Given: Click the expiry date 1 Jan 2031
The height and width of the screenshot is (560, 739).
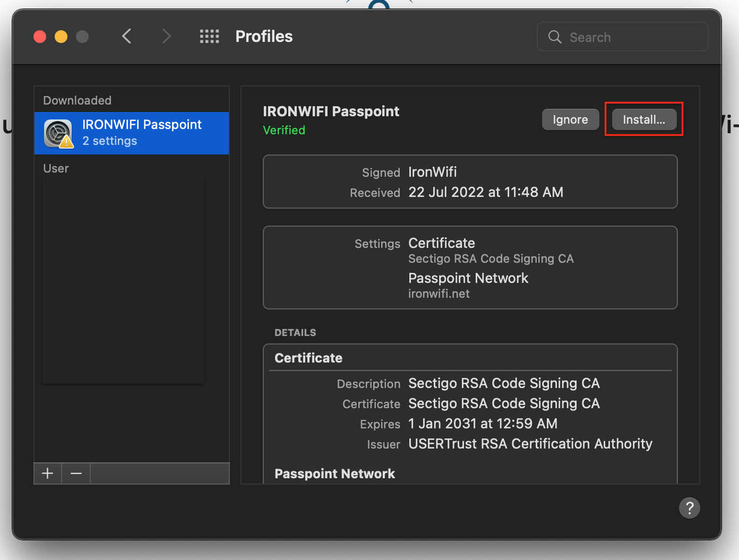Looking at the screenshot, I should pyautogui.click(x=483, y=424).
